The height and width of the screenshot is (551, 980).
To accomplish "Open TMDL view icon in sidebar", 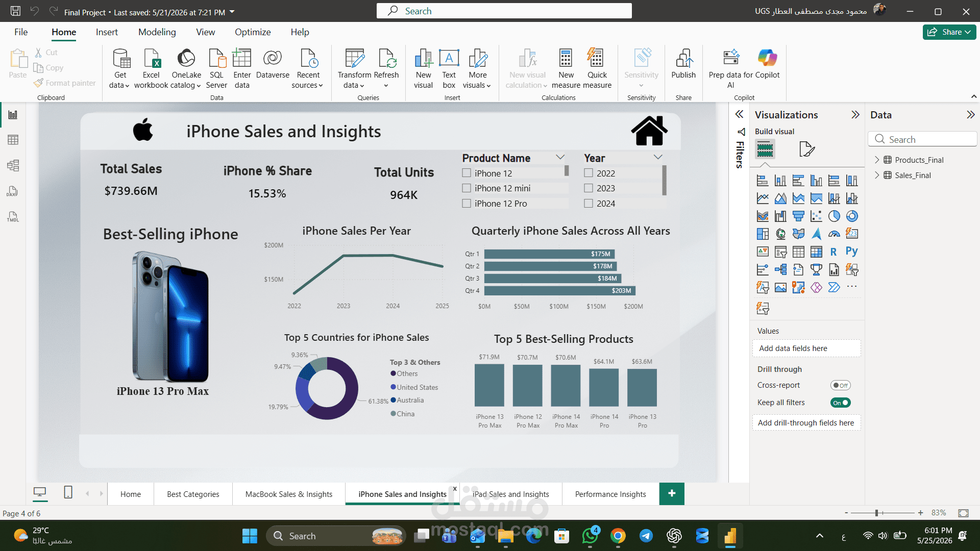I will point(13,217).
